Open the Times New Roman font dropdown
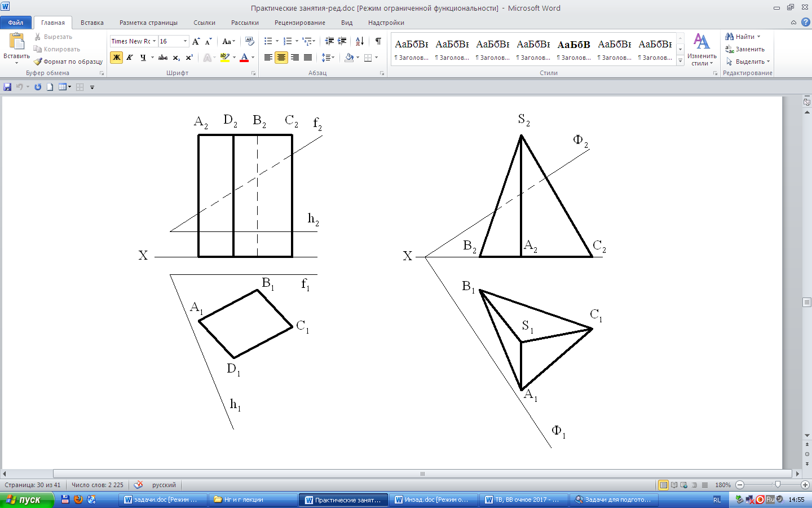 click(154, 41)
